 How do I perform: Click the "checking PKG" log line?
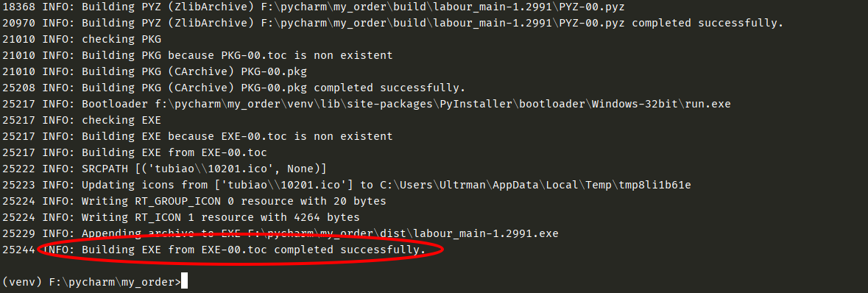coord(82,39)
